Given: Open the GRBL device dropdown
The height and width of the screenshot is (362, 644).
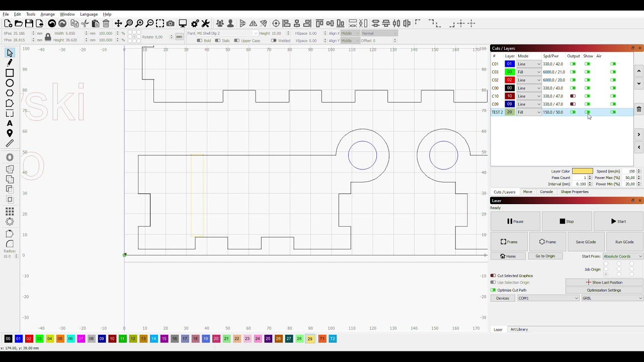Looking at the screenshot, I should click(612, 298).
